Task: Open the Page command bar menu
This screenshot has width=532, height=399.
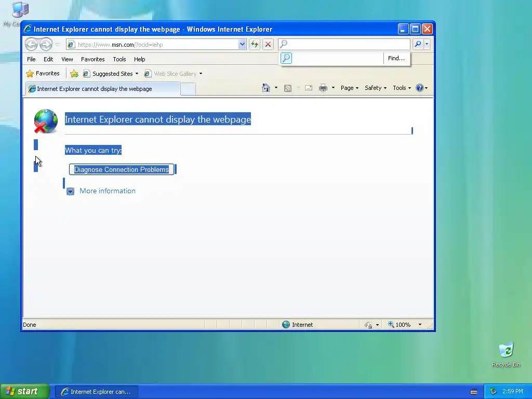Action: tap(350, 88)
